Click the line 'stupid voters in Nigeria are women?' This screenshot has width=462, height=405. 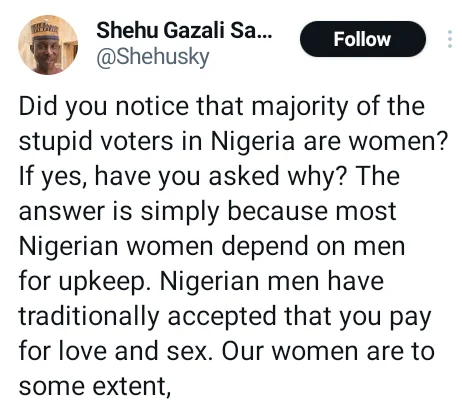click(233, 142)
